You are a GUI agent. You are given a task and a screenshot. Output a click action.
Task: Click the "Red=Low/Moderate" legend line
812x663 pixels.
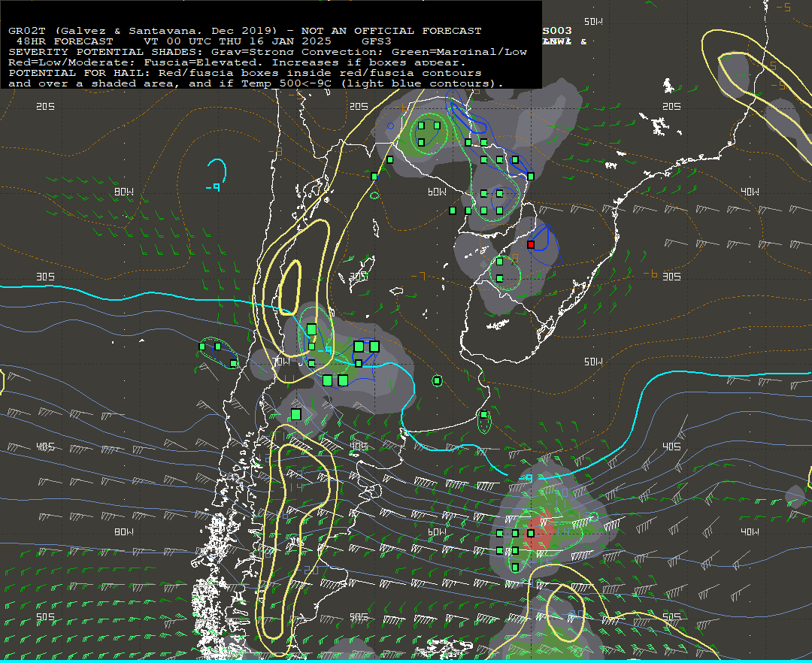click(237, 62)
